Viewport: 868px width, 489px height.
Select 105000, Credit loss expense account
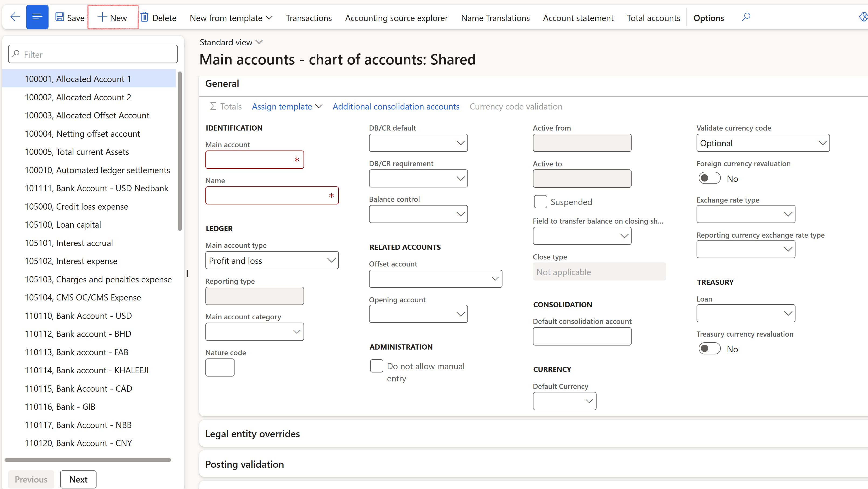pos(77,206)
